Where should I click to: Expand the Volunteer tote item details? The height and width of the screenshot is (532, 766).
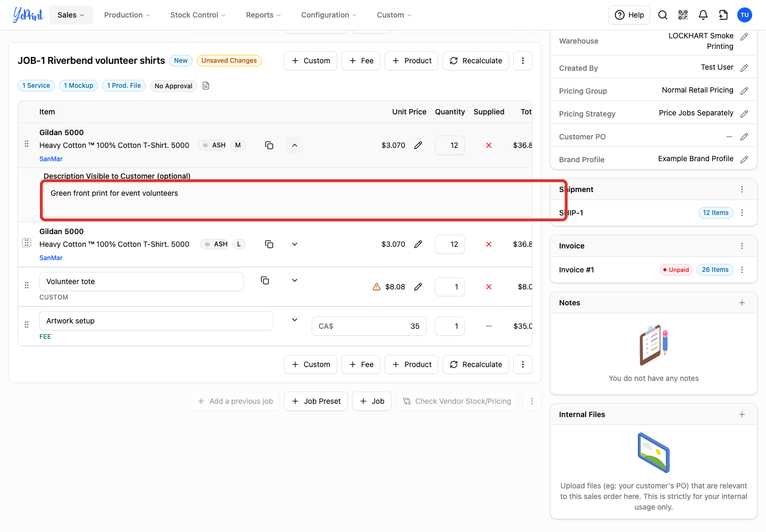click(x=295, y=280)
